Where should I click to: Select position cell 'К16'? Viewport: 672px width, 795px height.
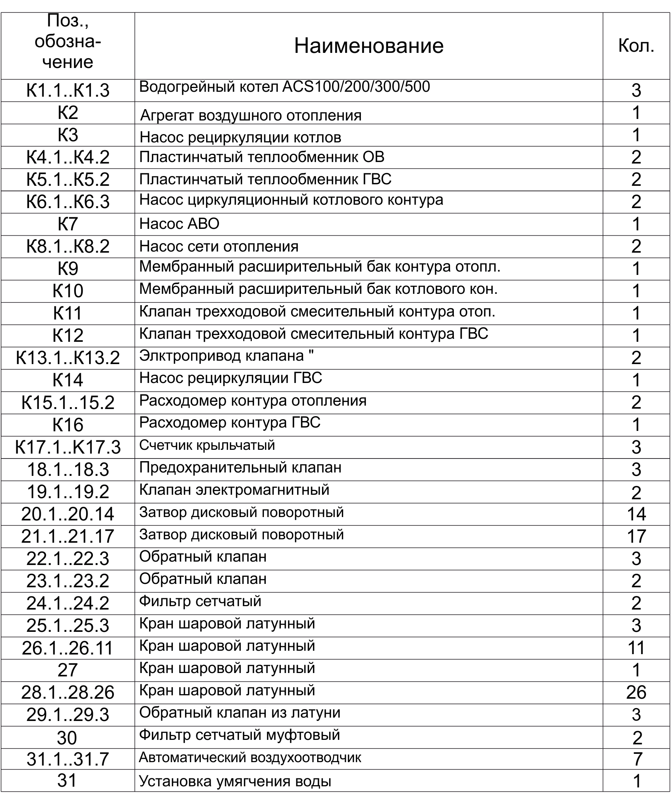[x=68, y=425]
